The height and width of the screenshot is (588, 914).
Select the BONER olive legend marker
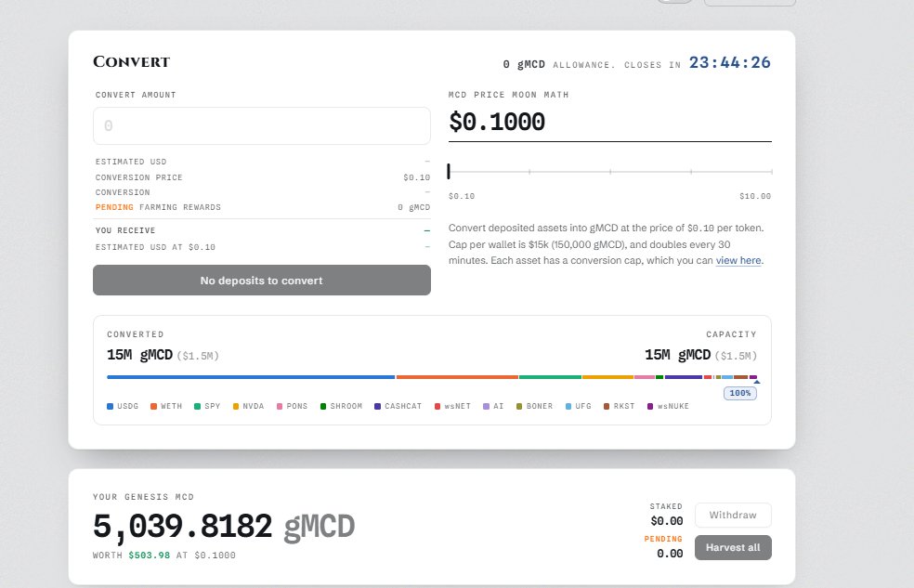519,406
